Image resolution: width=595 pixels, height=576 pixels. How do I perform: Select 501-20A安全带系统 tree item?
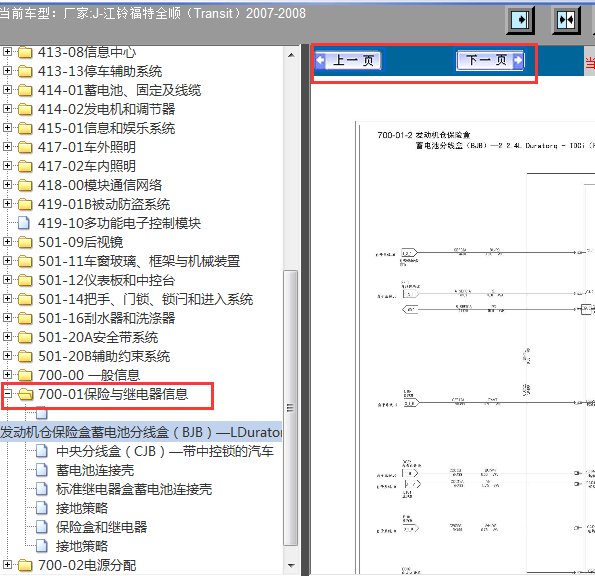coord(98,337)
